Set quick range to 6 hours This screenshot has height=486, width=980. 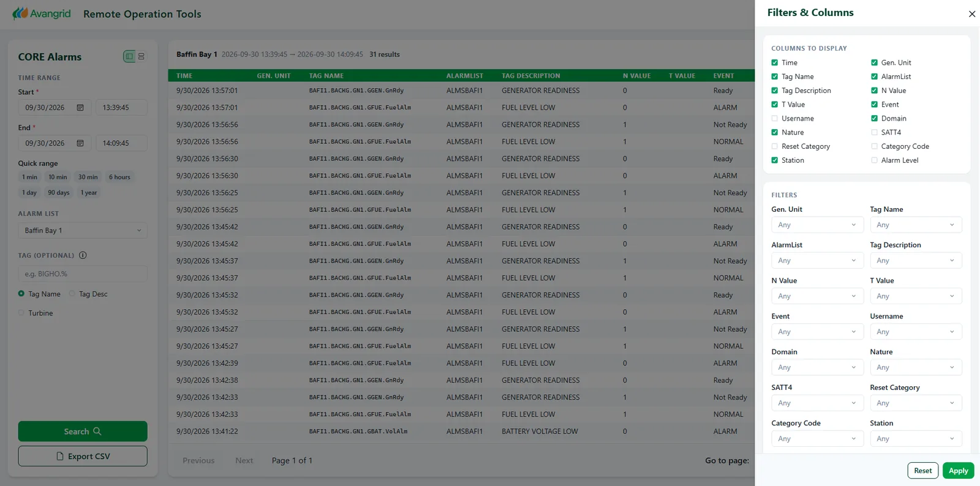(119, 177)
